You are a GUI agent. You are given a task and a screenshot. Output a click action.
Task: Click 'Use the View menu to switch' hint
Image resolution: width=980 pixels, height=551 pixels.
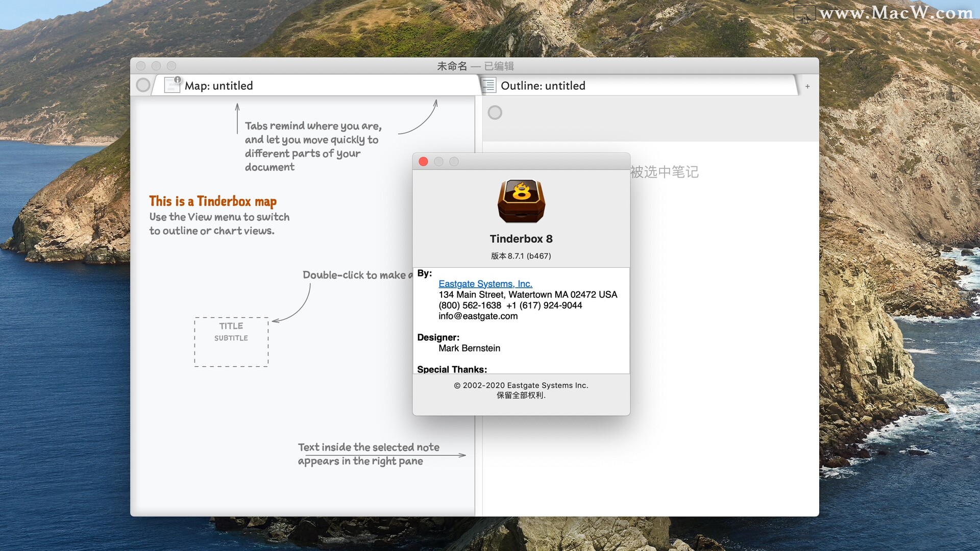(x=219, y=224)
